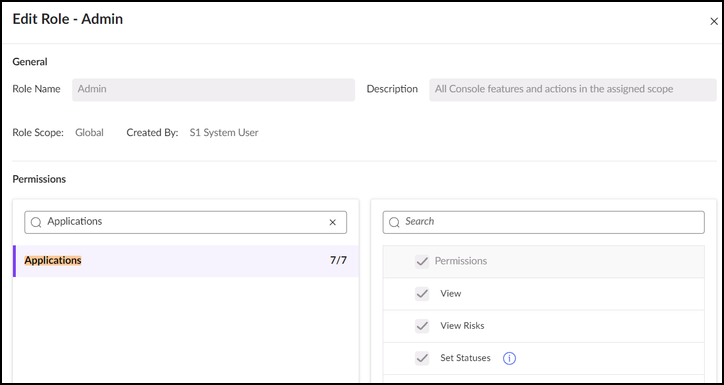Image resolution: width=724 pixels, height=385 pixels.
Task: Uncheck the View Risks checkbox
Action: [422, 326]
